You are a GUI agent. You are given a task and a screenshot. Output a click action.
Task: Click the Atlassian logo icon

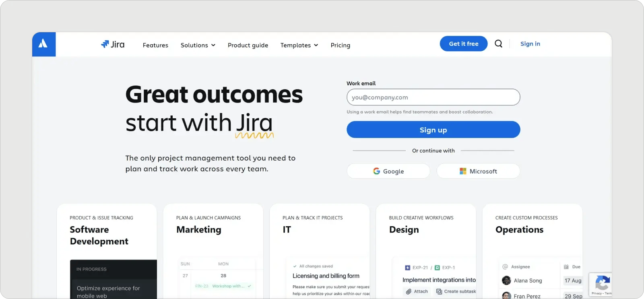pyautogui.click(x=43, y=44)
